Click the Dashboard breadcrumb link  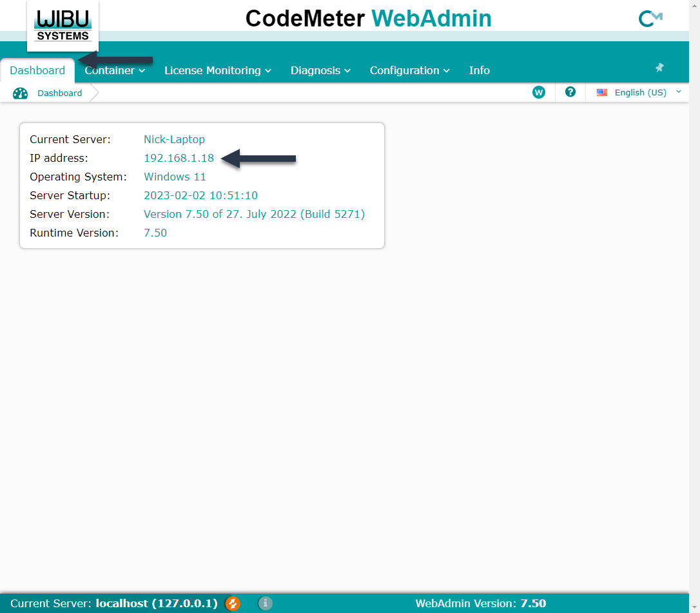tap(60, 93)
